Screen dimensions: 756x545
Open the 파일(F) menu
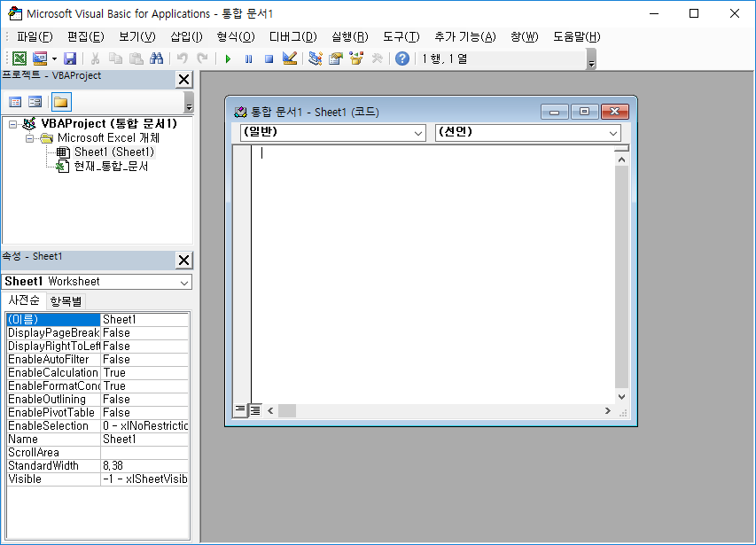[x=35, y=36]
